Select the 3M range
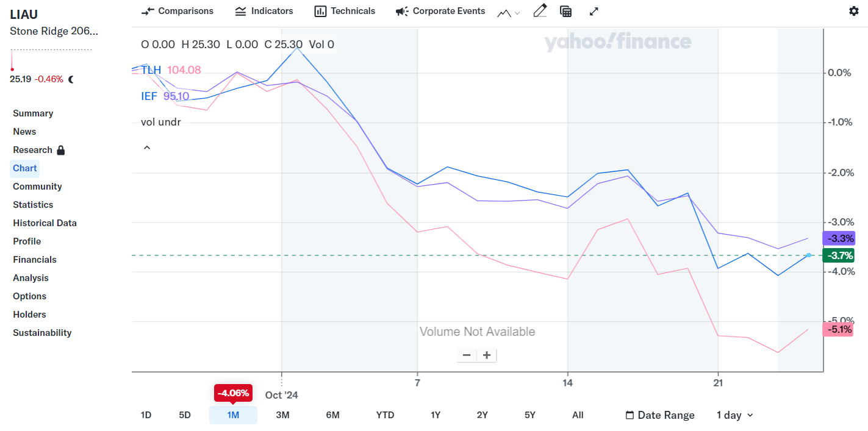868x431 pixels. (x=282, y=415)
